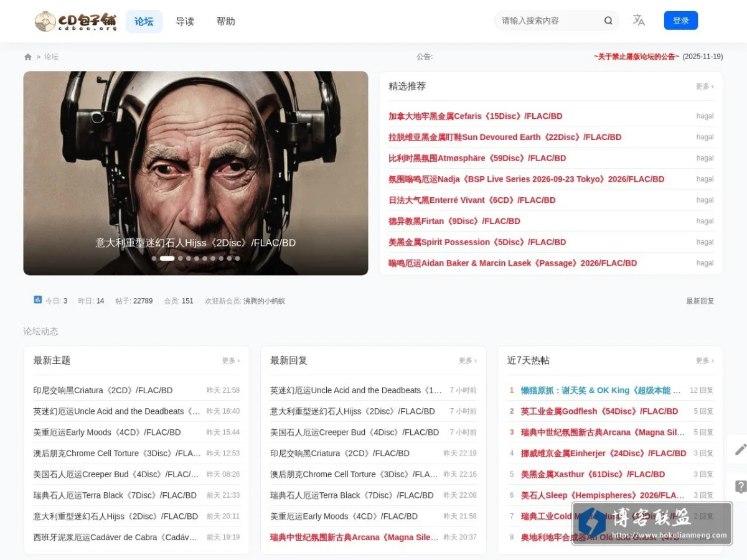Open hot post 瑞典中世纪氛围新古典Arcana

[603, 432]
